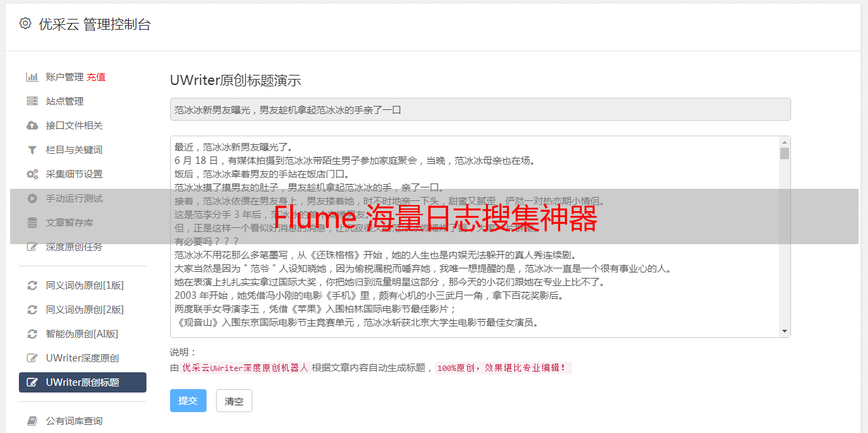This screenshot has height=433, width=868.
Task: Select the active UWriter原创标题 menu entry
Action: tap(82, 382)
